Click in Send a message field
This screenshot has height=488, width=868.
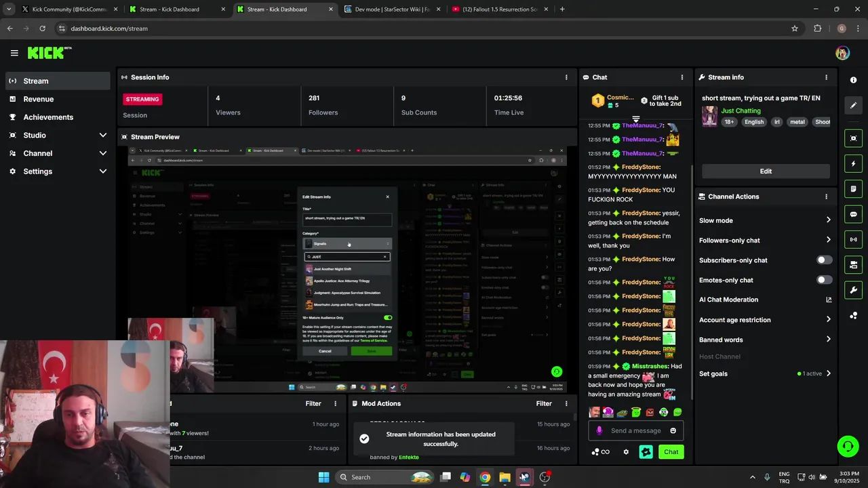coord(635,430)
